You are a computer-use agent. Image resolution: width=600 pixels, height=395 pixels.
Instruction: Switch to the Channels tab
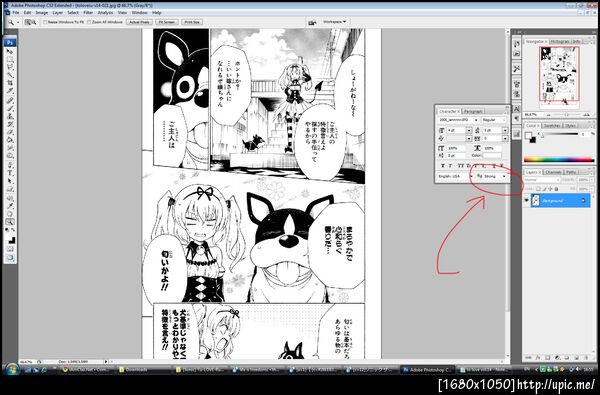tap(553, 172)
